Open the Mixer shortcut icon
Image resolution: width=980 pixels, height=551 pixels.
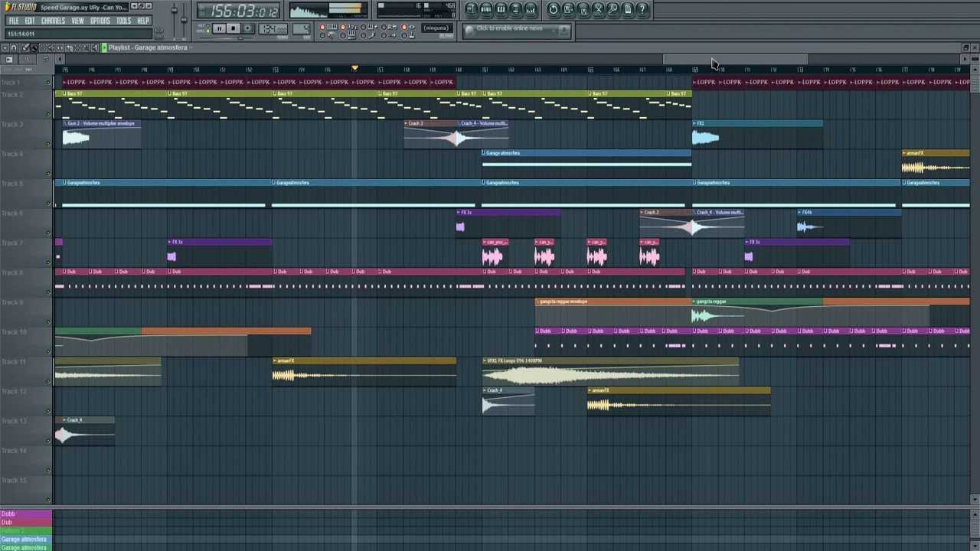click(530, 9)
